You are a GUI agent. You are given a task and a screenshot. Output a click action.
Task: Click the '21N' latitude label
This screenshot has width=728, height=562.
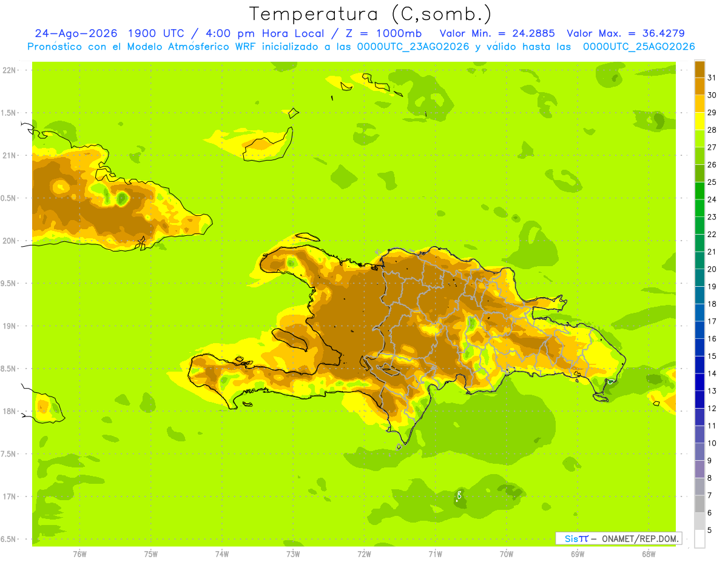(x=10, y=155)
